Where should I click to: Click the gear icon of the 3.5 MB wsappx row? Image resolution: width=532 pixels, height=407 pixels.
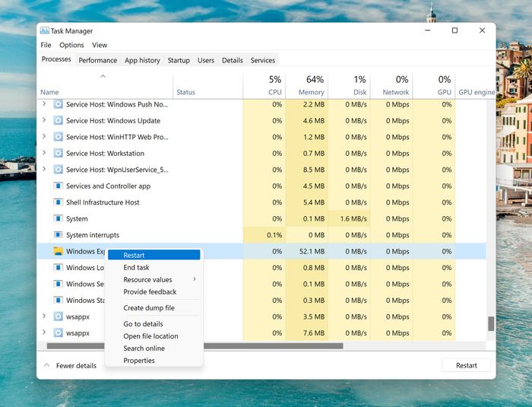(x=59, y=316)
